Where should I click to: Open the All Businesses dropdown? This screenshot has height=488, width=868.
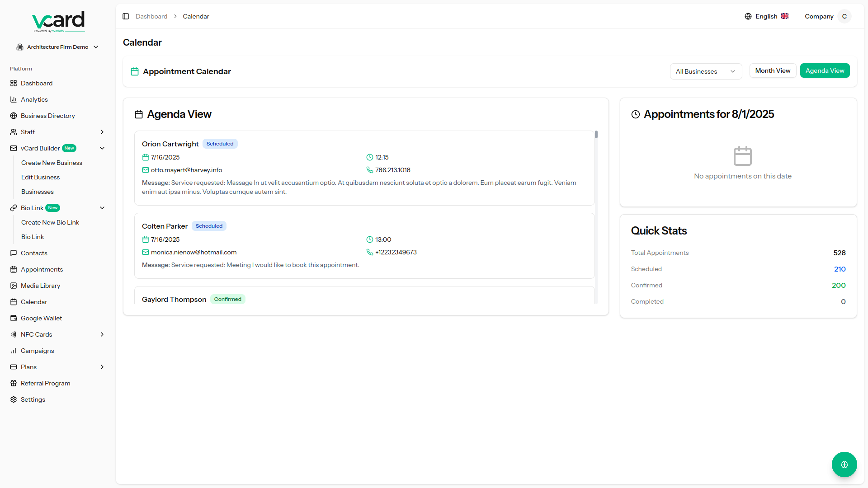click(705, 71)
